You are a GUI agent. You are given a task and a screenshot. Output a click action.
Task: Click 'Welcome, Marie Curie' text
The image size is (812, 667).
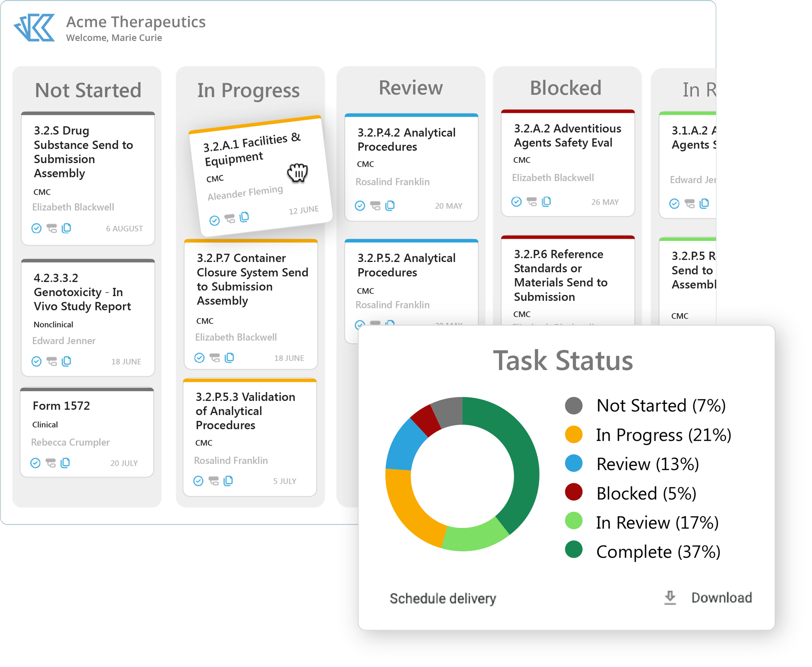[114, 38]
